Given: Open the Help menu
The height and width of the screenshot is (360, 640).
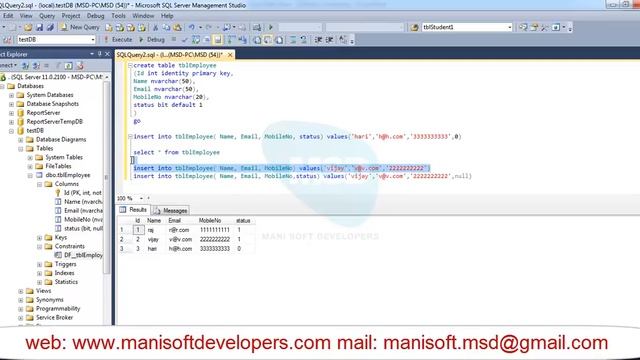Looking at the screenshot, I should [167, 16].
